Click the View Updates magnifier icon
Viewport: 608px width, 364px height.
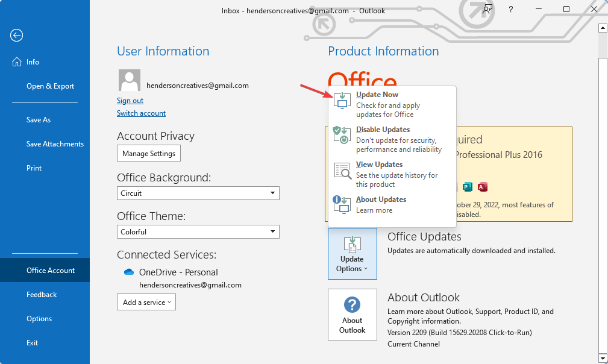pyautogui.click(x=343, y=171)
